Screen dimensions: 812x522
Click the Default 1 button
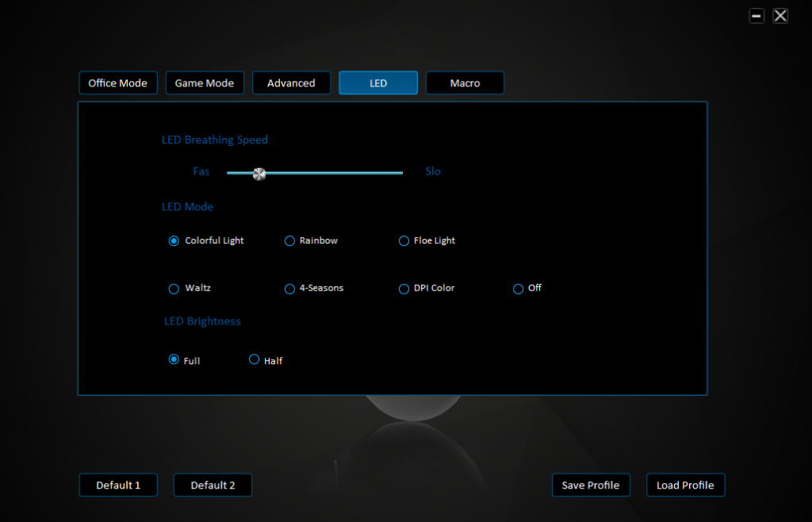[x=118, y=486]
